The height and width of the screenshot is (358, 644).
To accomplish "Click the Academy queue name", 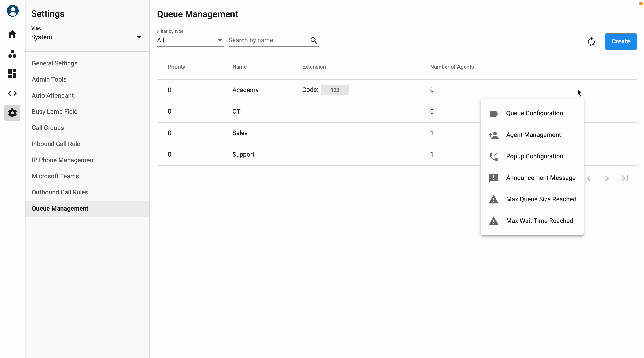I will point(245,90).
